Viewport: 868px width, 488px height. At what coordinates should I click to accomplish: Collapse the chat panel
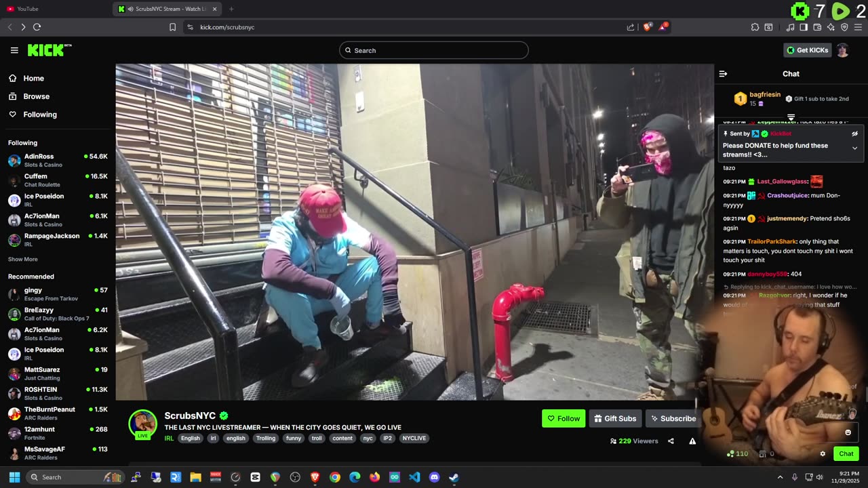[723, 74]
